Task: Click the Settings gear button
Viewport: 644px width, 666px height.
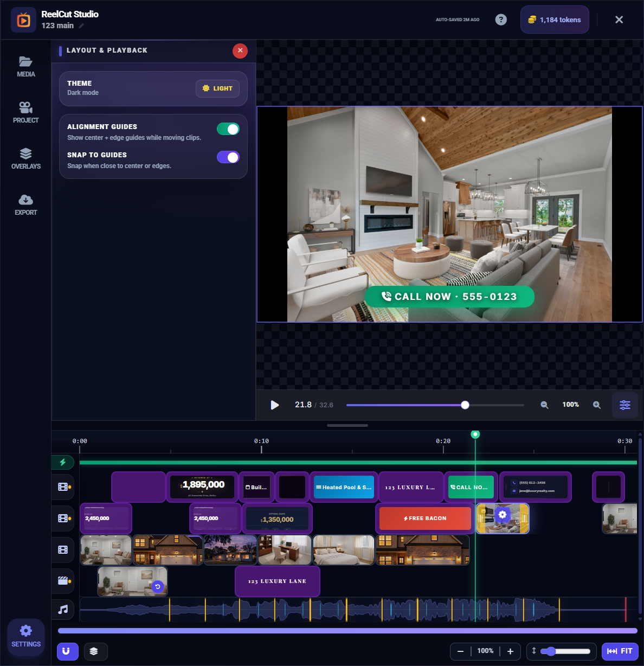Action: pos(25,636)
